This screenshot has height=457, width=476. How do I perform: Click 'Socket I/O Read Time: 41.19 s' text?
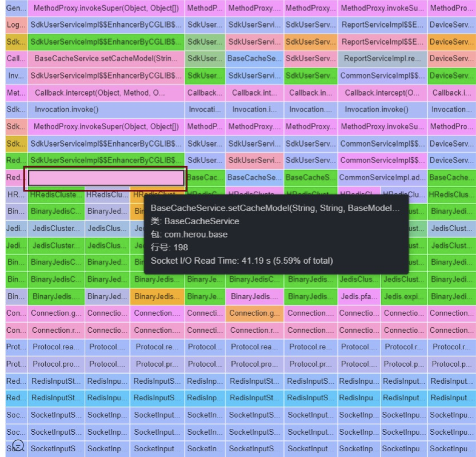[x=210, y=261]
